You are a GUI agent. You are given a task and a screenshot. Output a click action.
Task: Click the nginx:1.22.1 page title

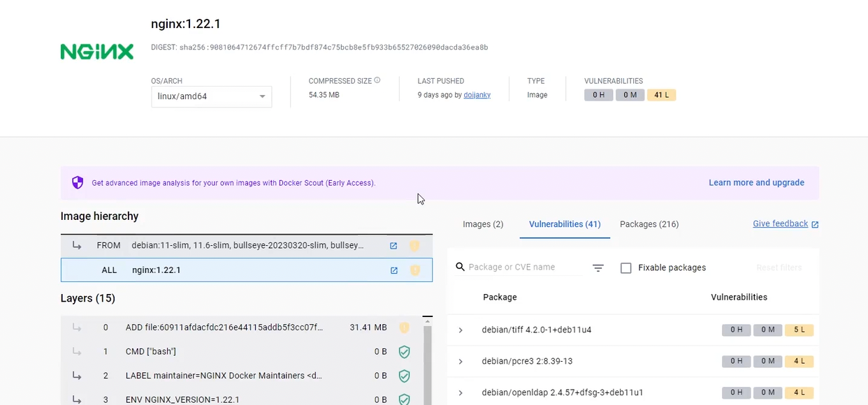coord(186,24)
